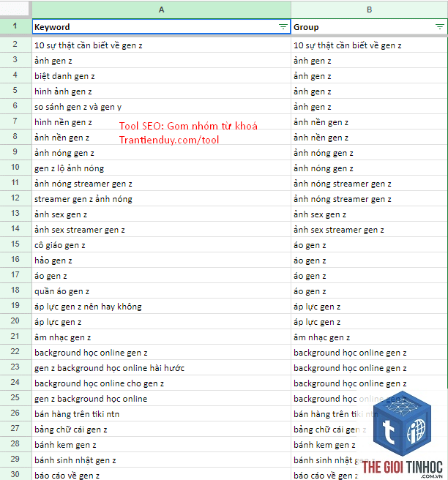Image resolution: width=448 pixels, height=480 pixels.
Task: Click Group cell 'background học online gen z' in row 22
Action: point(369,352)
